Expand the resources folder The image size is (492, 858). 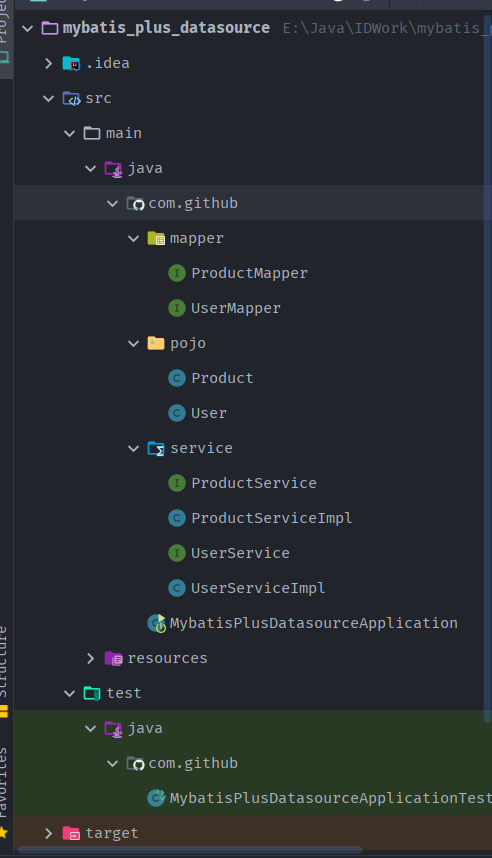(x=91, y=658)
